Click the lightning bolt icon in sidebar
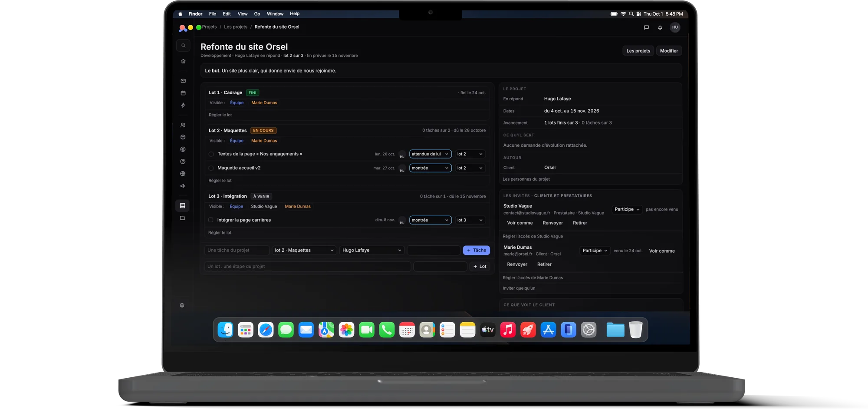Screen dimensions: 868x409 [183, 105]
